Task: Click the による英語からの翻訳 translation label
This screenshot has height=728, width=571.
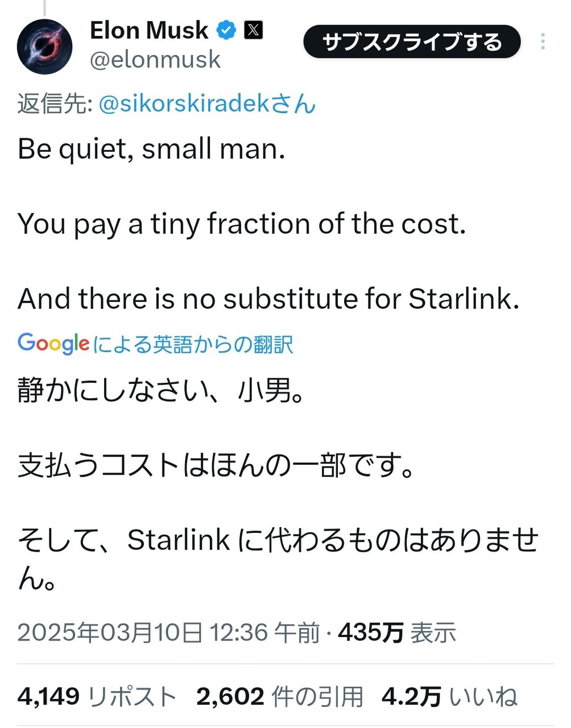Action: (193, 344)
